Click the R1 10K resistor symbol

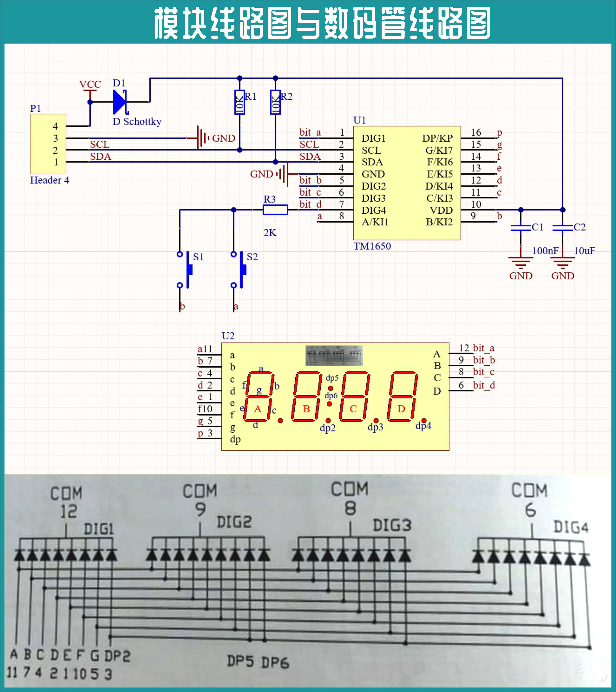click(x=240, y=102)
